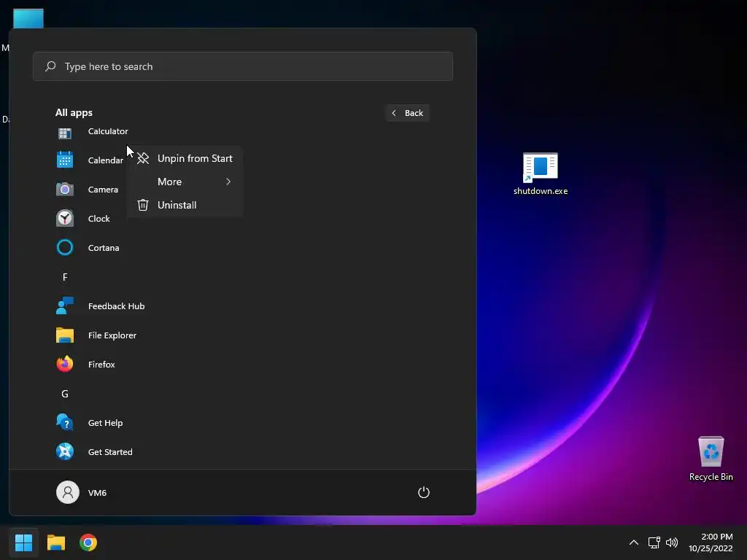
Task: Click the search magnifier icon
Action: coord(50,66)
